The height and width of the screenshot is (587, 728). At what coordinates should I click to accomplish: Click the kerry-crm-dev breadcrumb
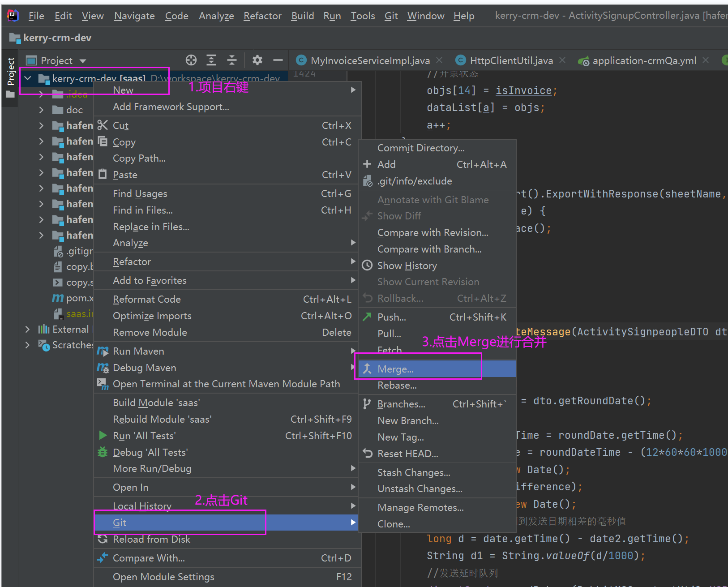(57, 38)
